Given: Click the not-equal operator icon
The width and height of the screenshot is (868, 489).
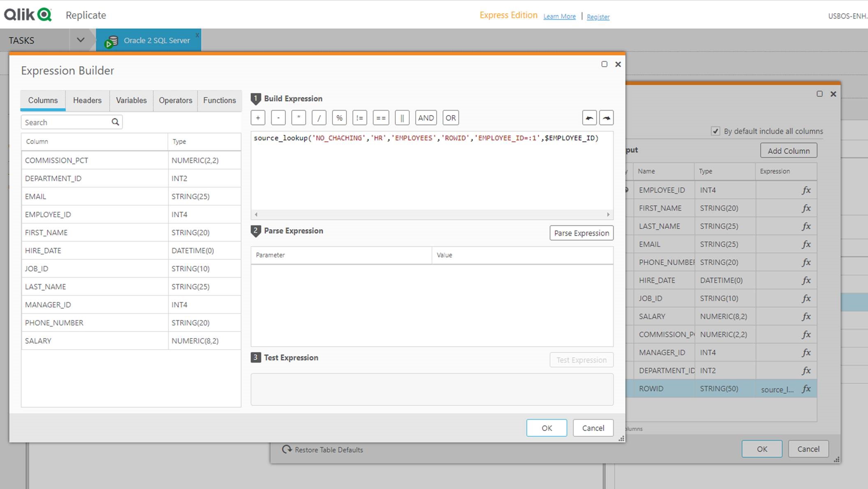Looking at the screenshot, I should [x=358, y=118].
